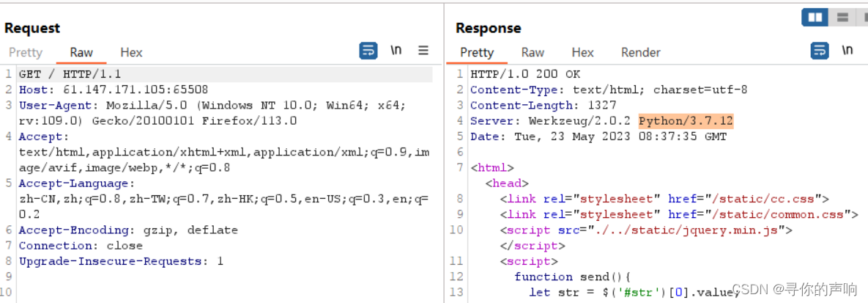
Task: Click the User-Agent header line
Action: [x=212, y=113]
